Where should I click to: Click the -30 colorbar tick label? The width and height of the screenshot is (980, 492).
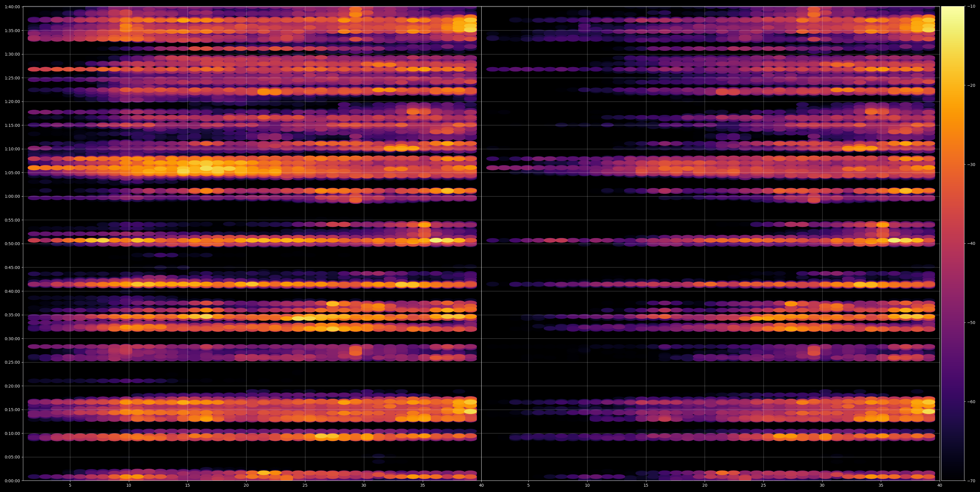click(971, 165)
